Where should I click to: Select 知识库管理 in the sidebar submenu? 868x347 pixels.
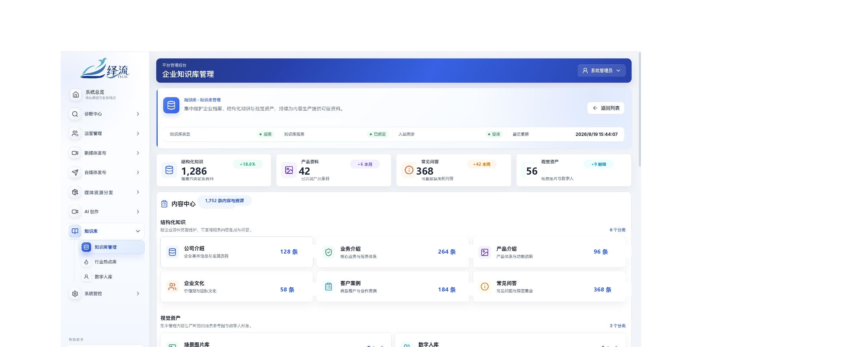coord(111,247)
